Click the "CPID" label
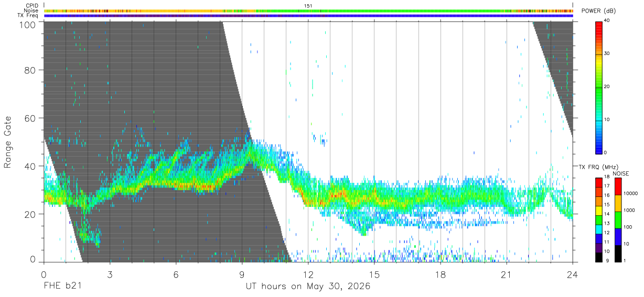The image size is (644, 297). coord(33,6)
